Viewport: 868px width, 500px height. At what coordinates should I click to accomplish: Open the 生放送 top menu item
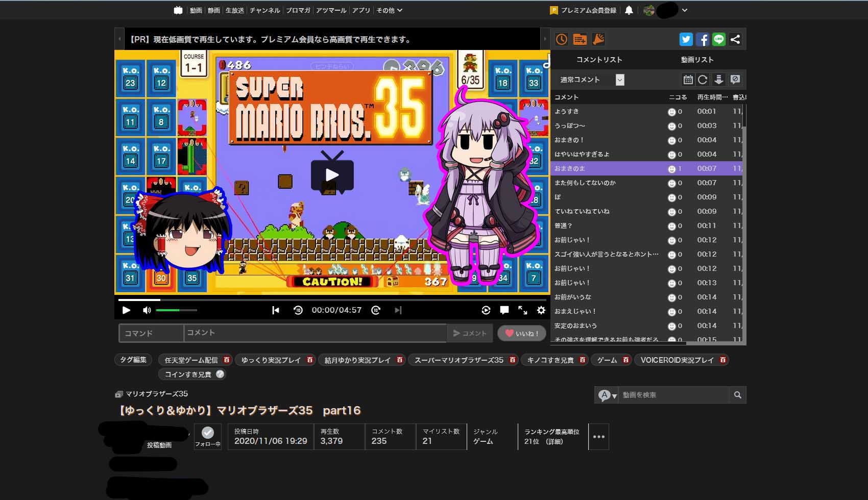click(x=235, y=10)
